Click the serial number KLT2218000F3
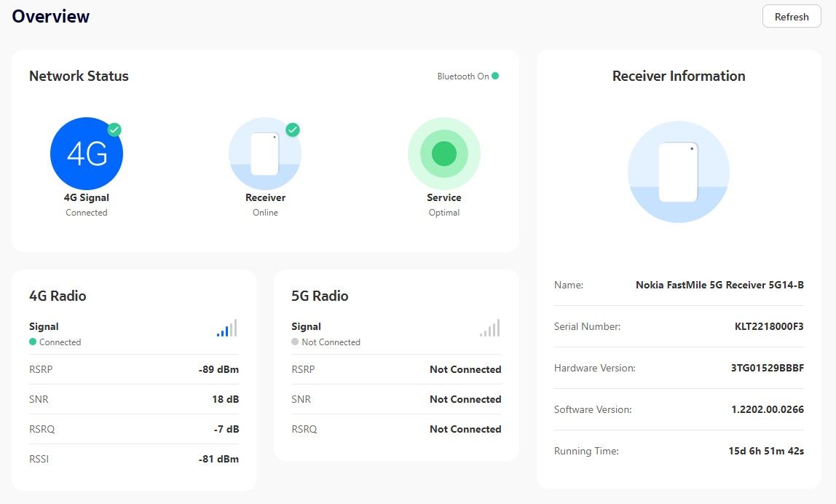This screenshot has width=836, height=504. 769,326
